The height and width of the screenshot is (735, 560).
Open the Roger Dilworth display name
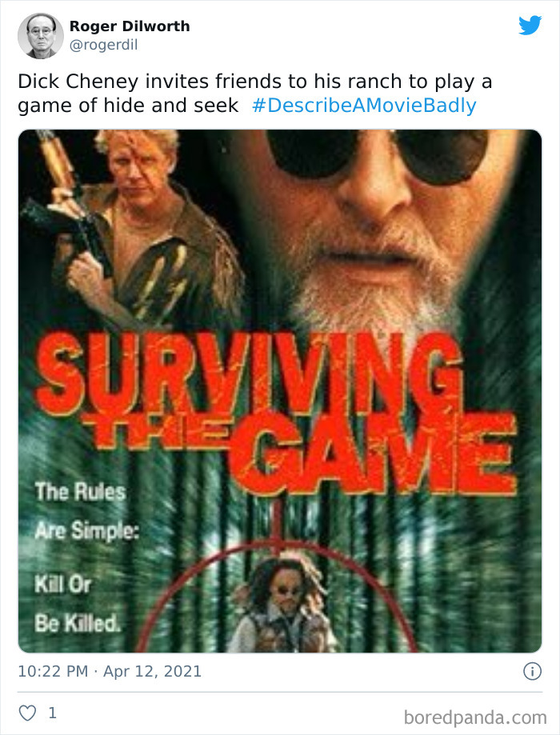point(130,26)
